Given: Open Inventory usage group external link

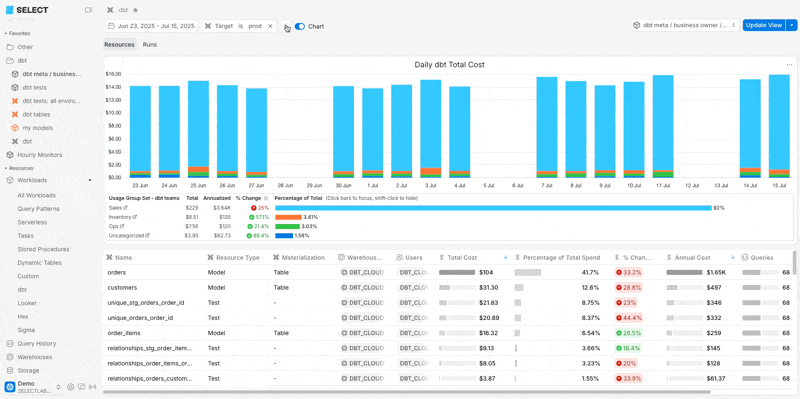Looking at the screenshot, I should [135, 217].
